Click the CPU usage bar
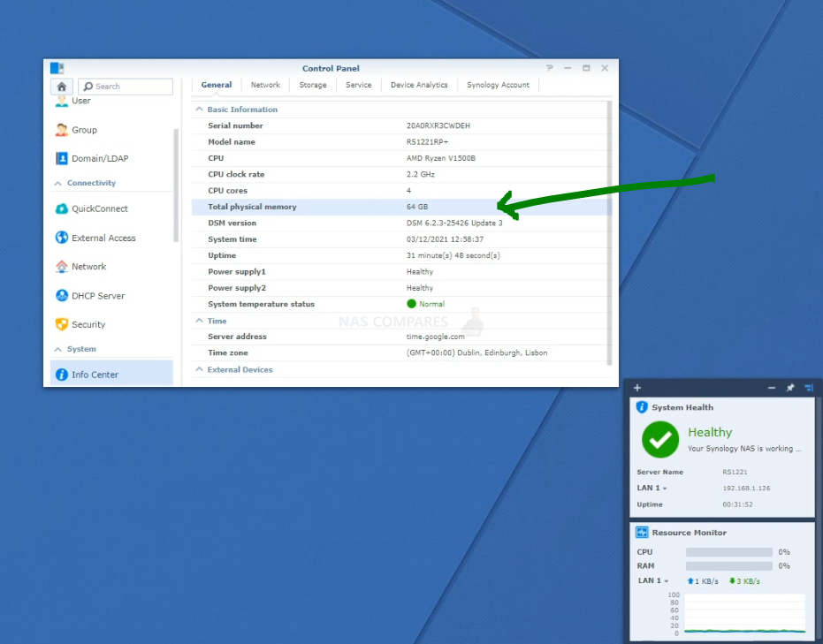Image resolution: width=823 pixels, height=644 pixels. tap(728, 552)
